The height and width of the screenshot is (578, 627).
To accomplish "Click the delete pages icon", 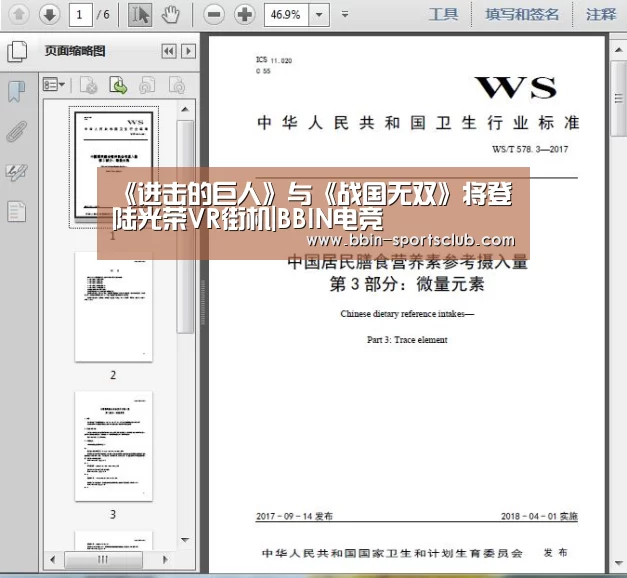I will coord(89,85).
